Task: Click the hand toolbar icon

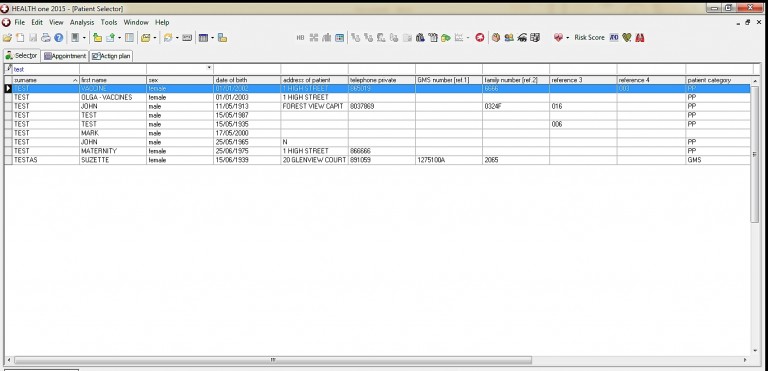Action: click(496, 38)
